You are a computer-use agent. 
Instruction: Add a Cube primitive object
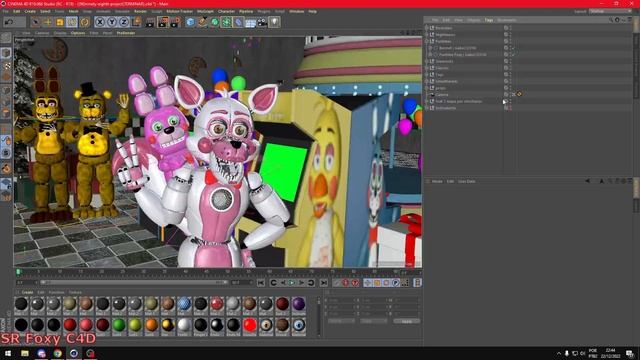pyautogui.click(x=190, y=22)
